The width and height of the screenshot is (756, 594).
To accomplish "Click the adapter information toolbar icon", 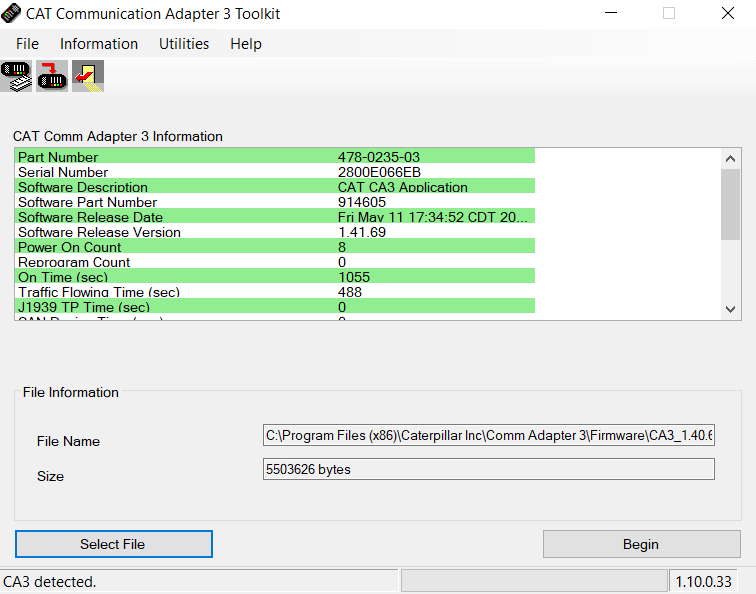I will coord(16,76).
